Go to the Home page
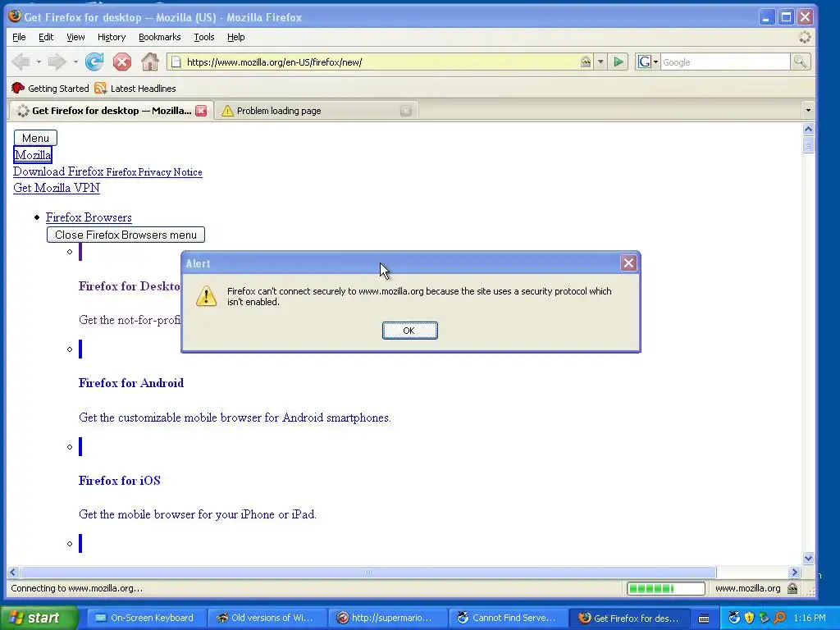This screenshot has height=630, width=840. pos(150,62)
